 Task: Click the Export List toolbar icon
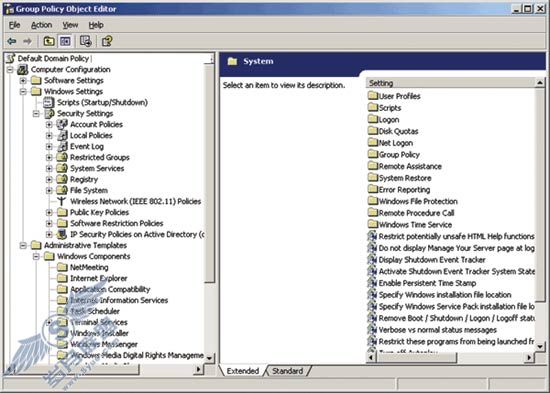[x=85, y=41]
